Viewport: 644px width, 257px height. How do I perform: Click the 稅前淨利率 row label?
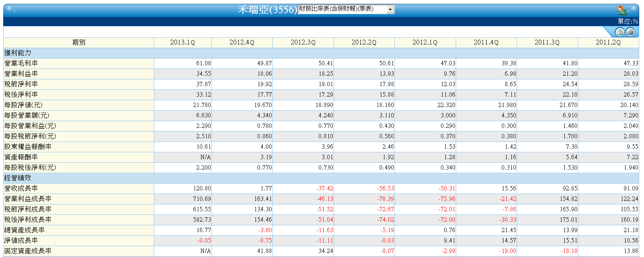coord(21,84)
